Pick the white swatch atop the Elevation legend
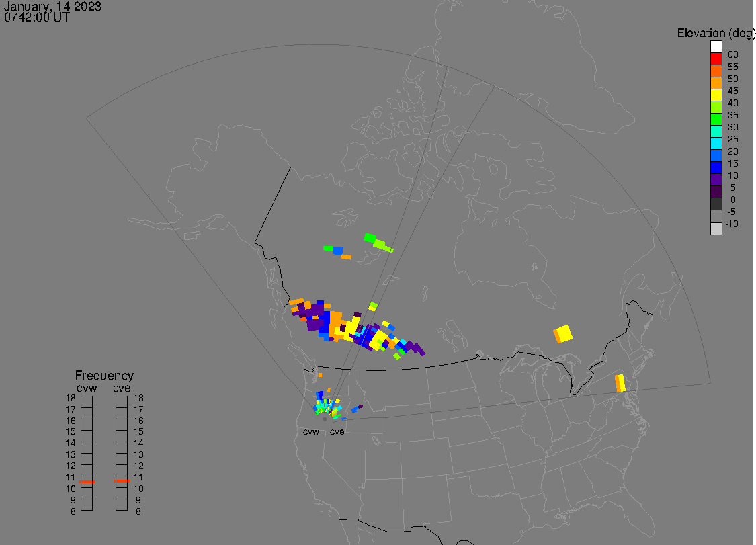This screenshot has height=545, width=756. tap(716, 47)
